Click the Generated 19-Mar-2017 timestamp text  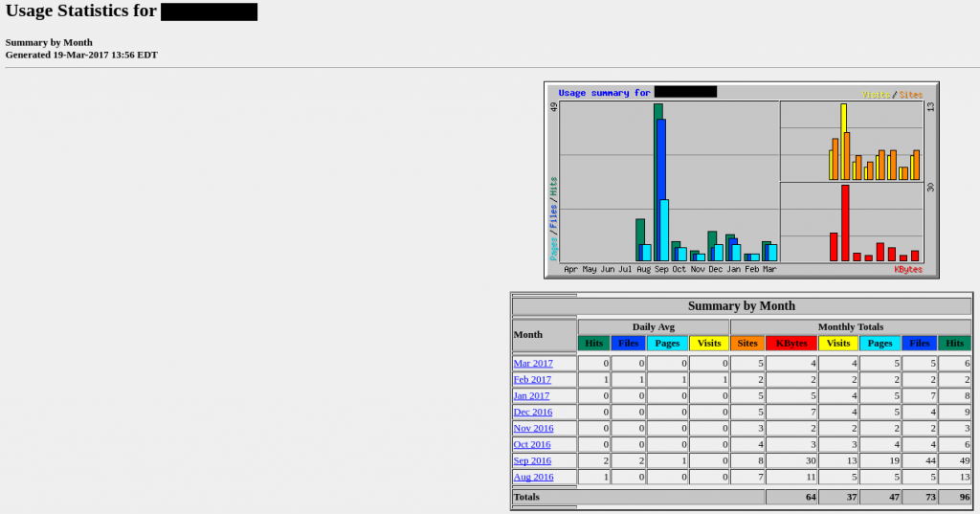pyautogui.click(x=81, y=55)
